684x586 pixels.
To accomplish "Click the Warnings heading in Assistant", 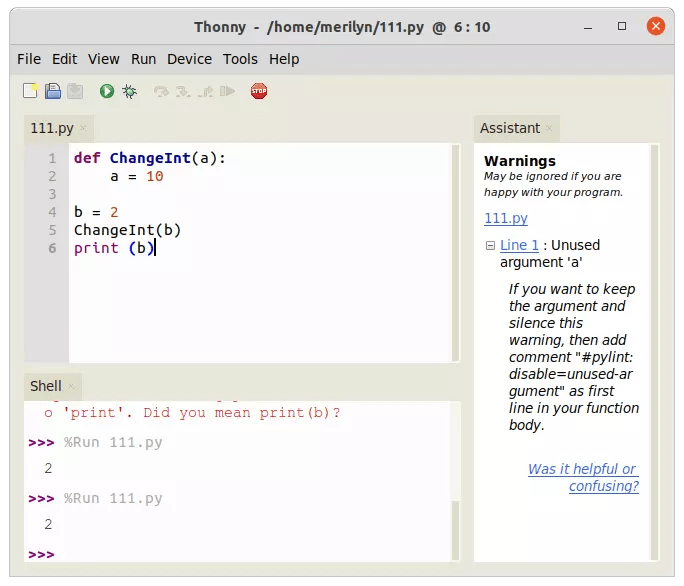I will (x=520, y=161).
